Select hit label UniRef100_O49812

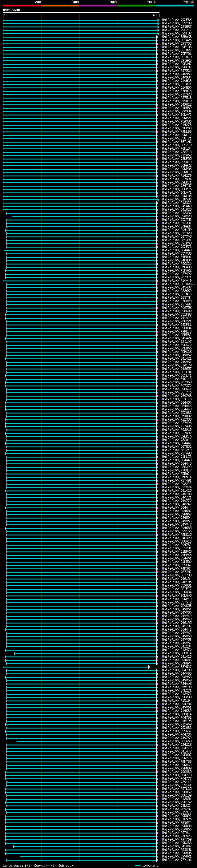tap(176, 104)
